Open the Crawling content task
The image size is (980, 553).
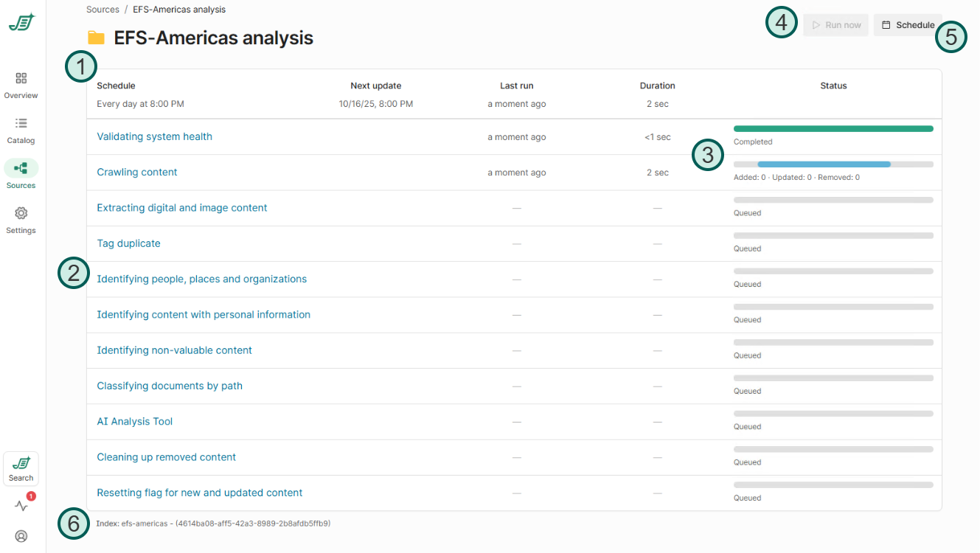pyautogui.click(x=137, y=172)
